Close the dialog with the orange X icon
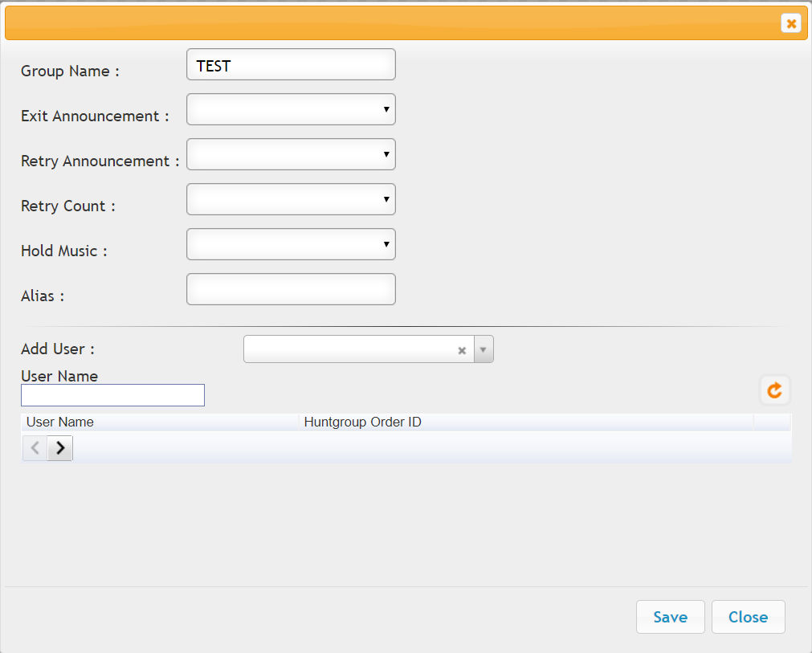This screenshot has width=812, height=653. click(x=791, y=22)
